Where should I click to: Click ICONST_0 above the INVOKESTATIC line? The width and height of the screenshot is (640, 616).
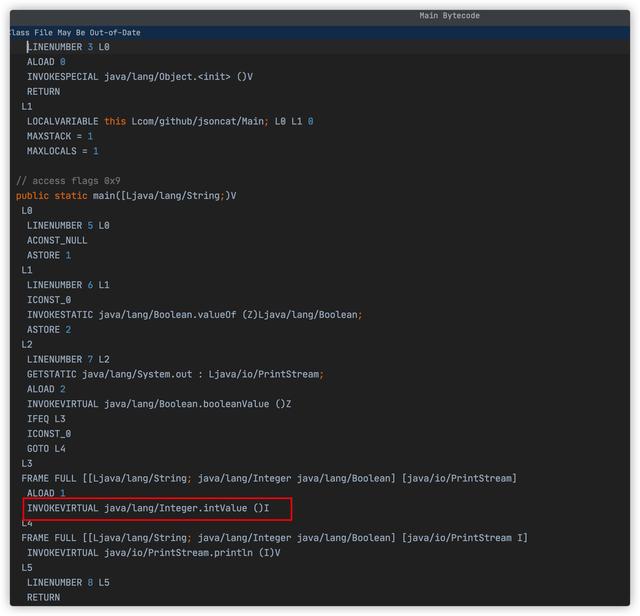49,300
